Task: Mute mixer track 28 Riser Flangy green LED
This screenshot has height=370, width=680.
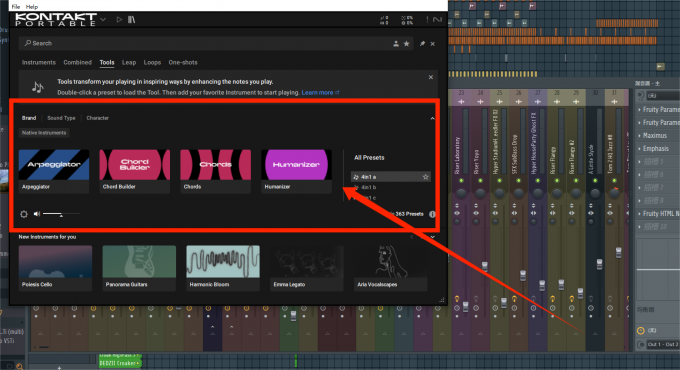Action: click(x=557, y=180)
